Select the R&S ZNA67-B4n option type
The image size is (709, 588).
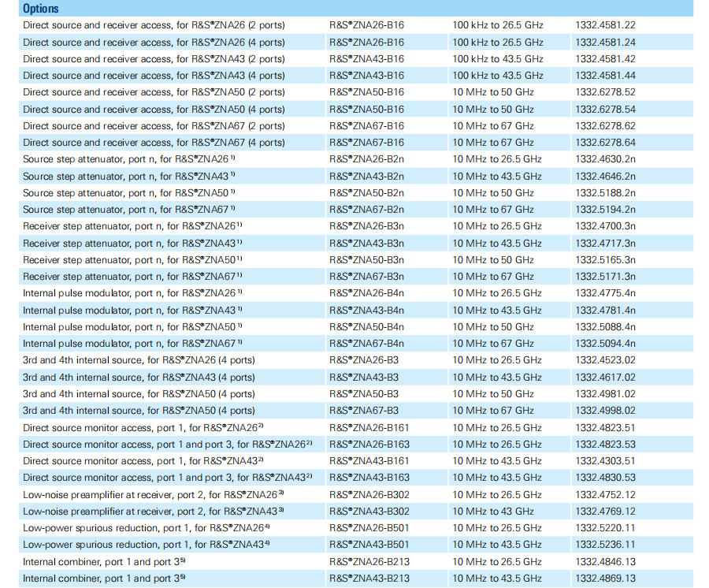click(366, 344)
